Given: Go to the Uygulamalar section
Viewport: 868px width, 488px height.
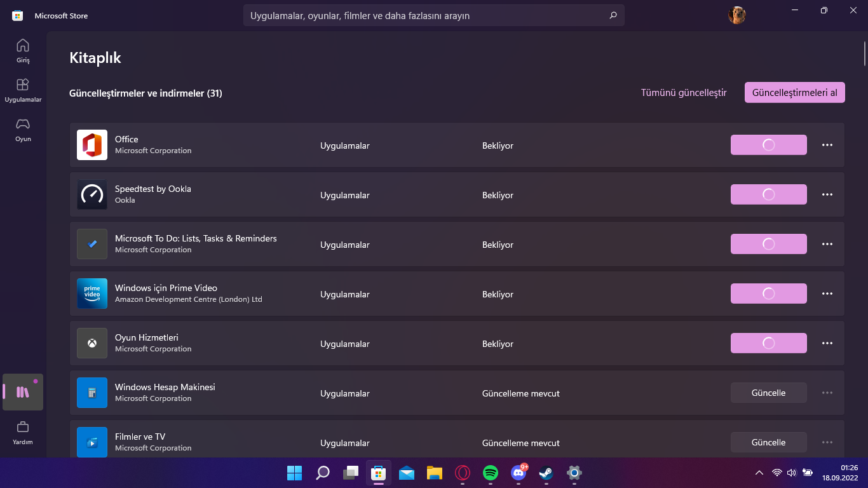Looking at the screenshot, I should click(x=23, y=90).
